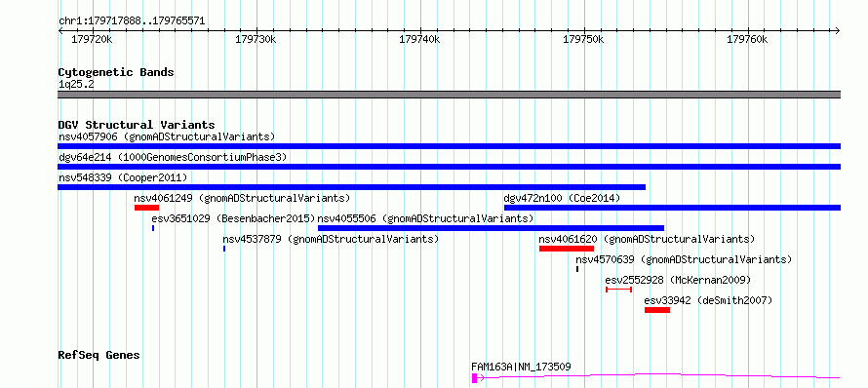Click the black marker under nsv4570639
The height and width of the screenshot is (388, 868).
[576, 269]
